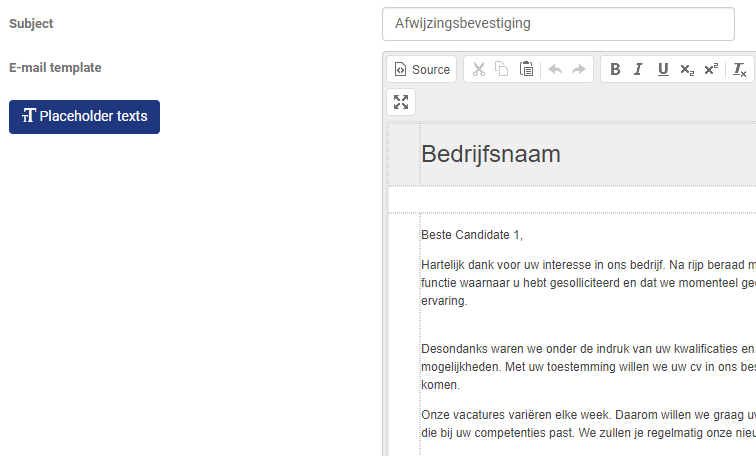Viewport: 756px width, 456px height.
Task: Click the Paste clipboard icon
Action: (526, 69)
